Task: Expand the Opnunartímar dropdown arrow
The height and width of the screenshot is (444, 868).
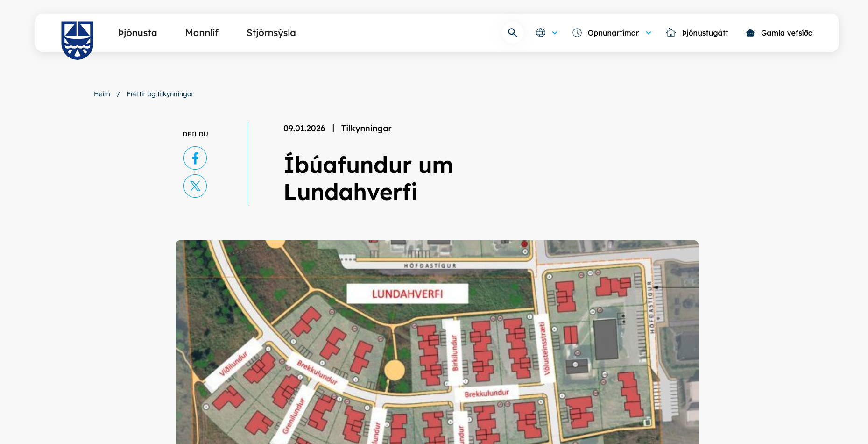Action: (x=649, y=33)
